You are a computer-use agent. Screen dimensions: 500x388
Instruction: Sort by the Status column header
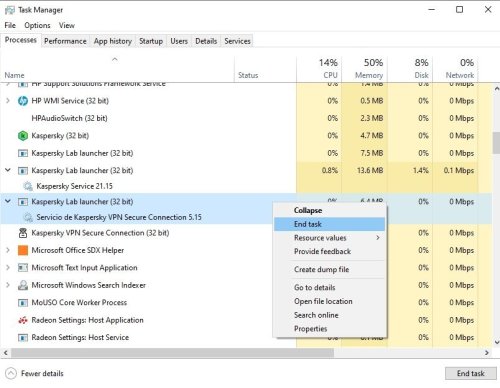(265, 69)
